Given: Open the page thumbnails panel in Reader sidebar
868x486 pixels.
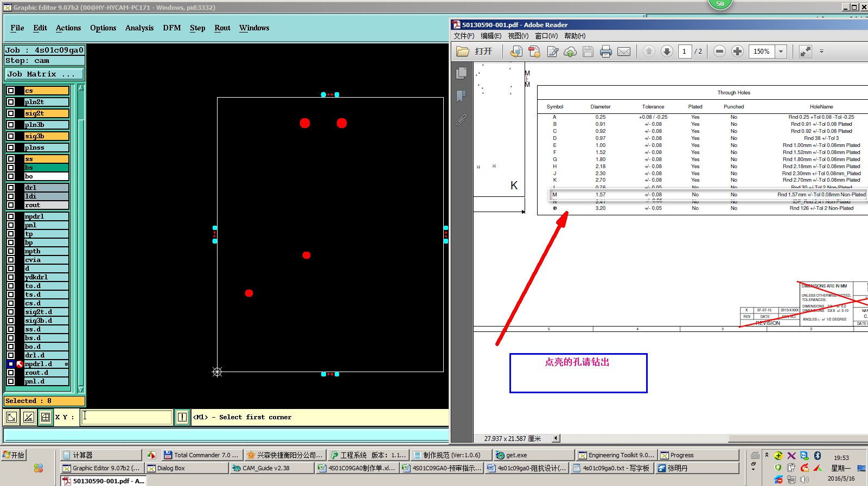Looking at the screenshot, I should pyautogui.click(x=461, y=73).
